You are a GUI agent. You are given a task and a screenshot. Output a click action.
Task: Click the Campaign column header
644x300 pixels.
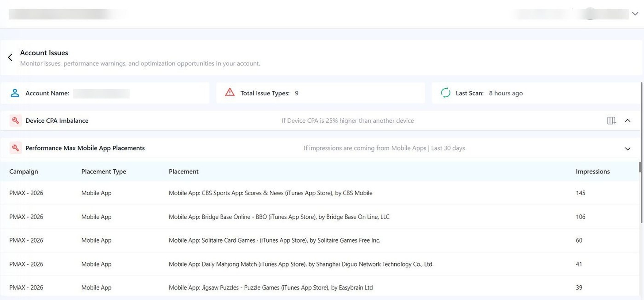(24, 171)
